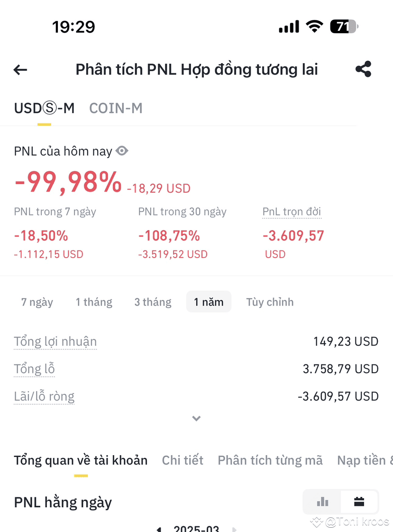393x532 pixels.
Task: Open the Phân tích từng mã tab
Action: [270, 460]
